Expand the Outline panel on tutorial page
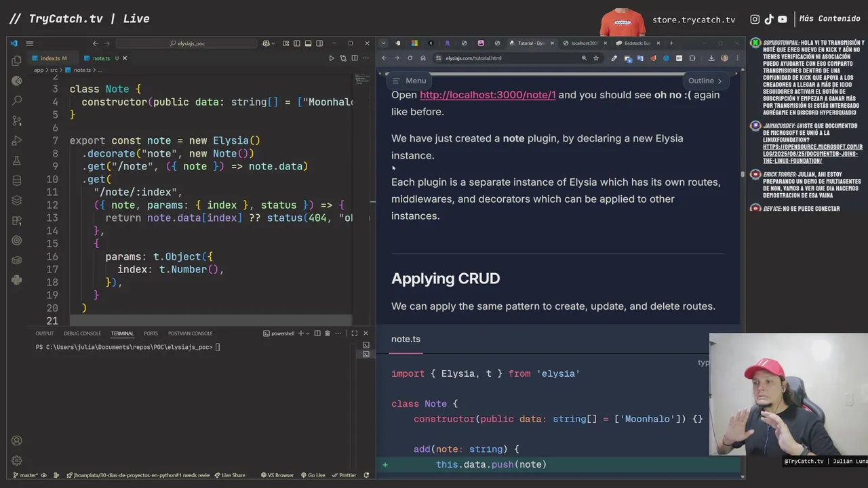Viewport: 868px width, 488px height. click(705, 81)
